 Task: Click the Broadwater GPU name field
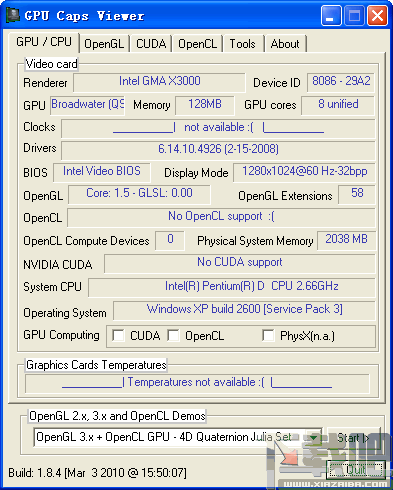[87, 105]
